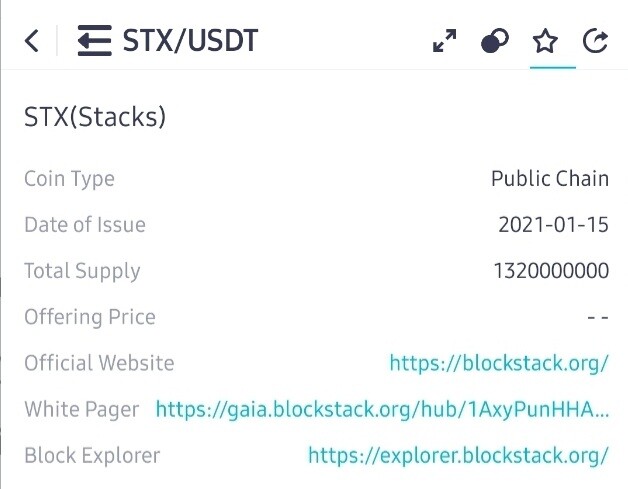The width and height of the screenshot is (628, 489).
Task: Open the trading pair list icon
Action: [x=95, y=40]
